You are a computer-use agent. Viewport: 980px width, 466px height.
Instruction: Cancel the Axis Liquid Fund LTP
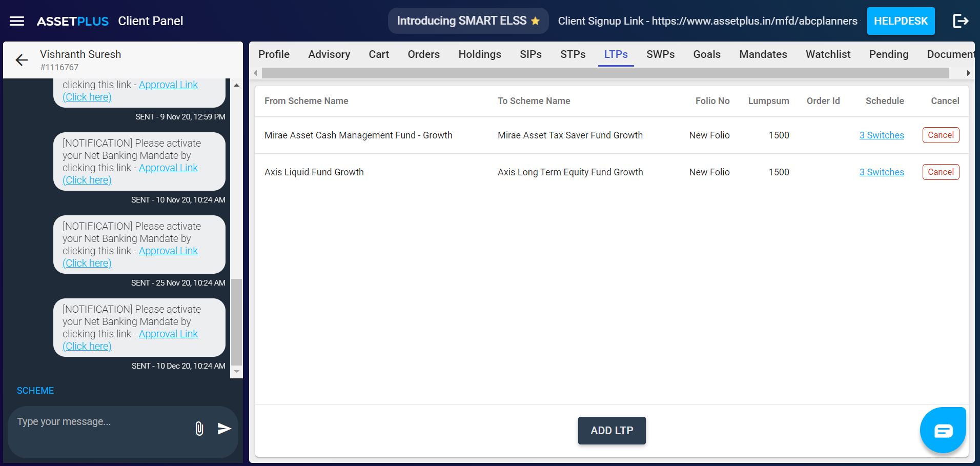click(941, 172)
